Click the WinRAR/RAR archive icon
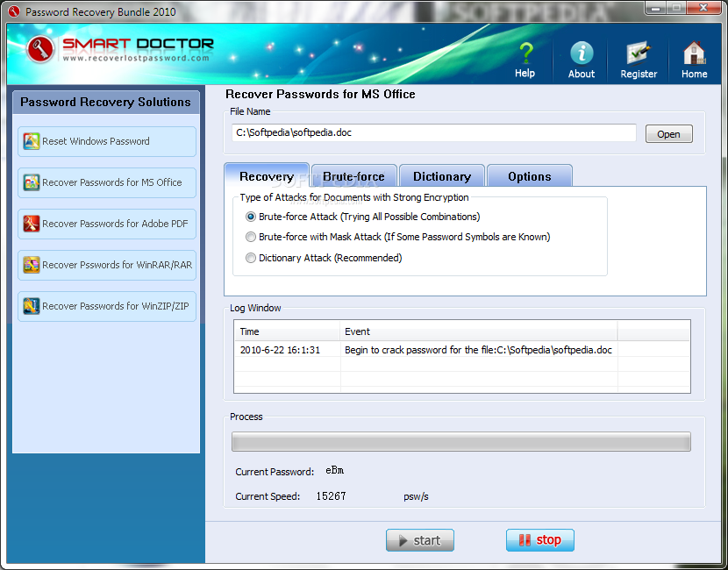 click(32, 265)
